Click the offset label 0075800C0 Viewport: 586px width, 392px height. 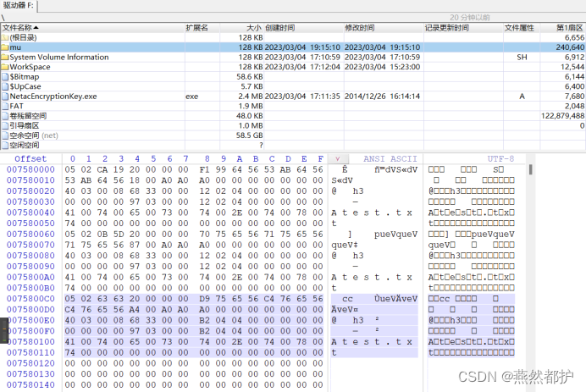click(x=30, y=299)
